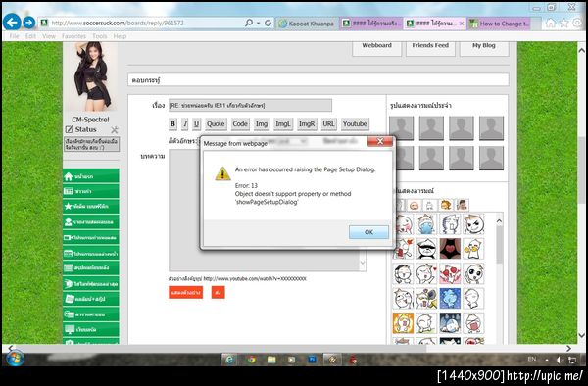Click OK in the webpage message dialog
The image size is (588, 386).
tap(368, 232)
